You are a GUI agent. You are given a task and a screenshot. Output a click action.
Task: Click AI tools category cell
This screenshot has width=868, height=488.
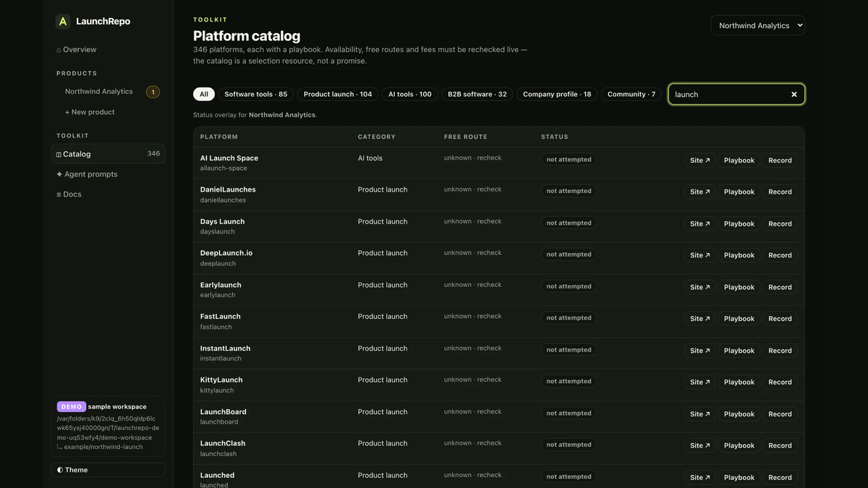tap(370, 158)
